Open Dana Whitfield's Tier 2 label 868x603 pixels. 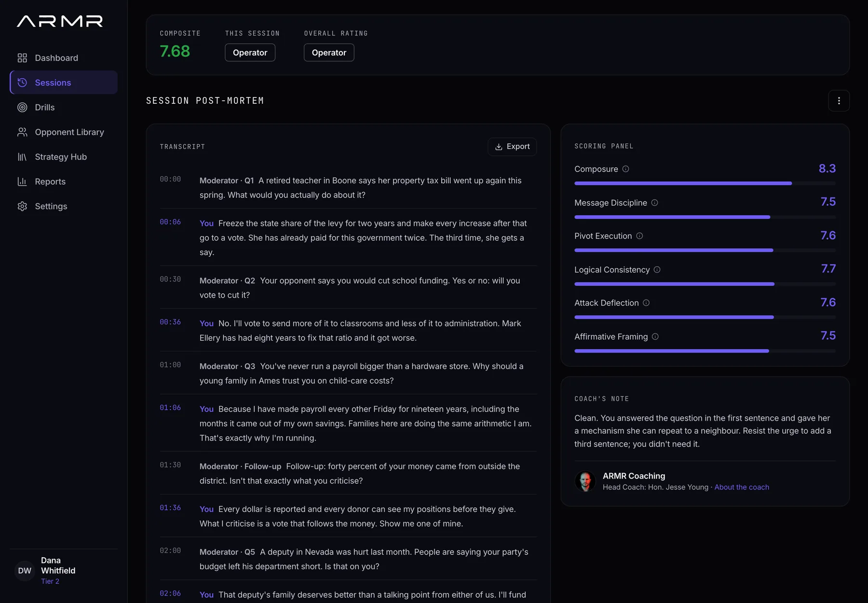click(50, 581)
